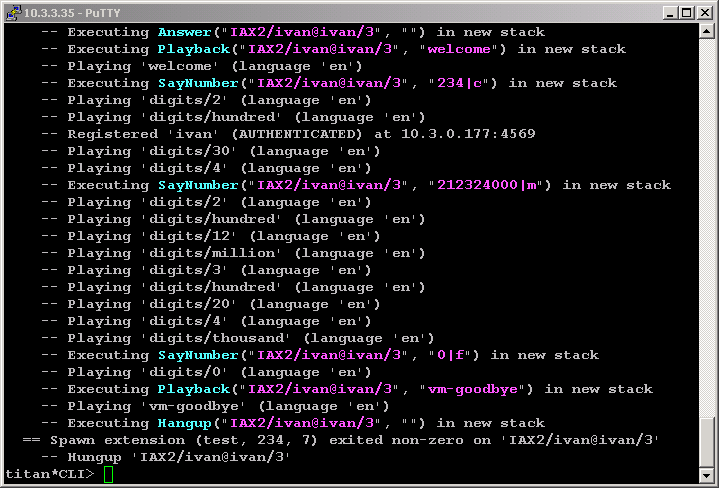Maximize the PuTTY window
Screen dimensions: 719x488
686,12
